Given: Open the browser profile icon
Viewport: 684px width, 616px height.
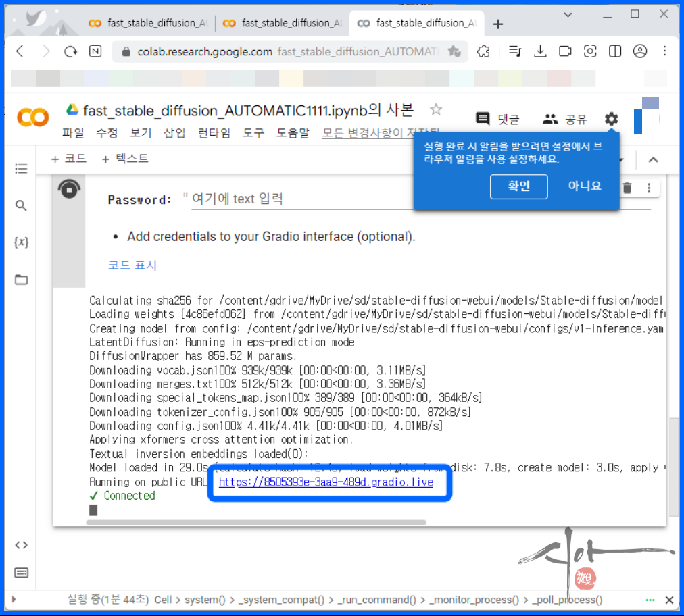Looking at the screenshot, I should click(x=640, y=51).
